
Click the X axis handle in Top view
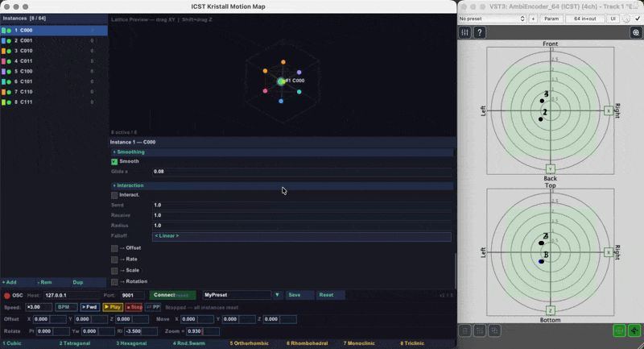[609, 252]
